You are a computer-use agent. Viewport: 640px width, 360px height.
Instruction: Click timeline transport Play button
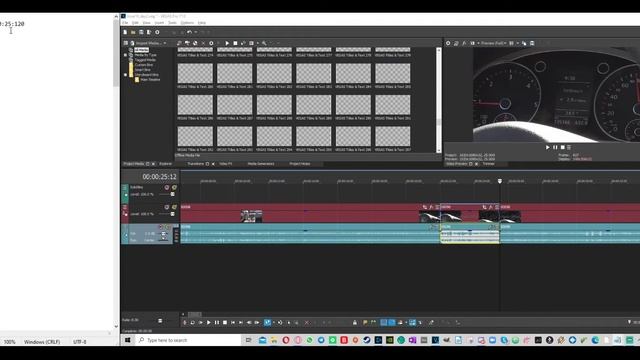tap(209, 322)
